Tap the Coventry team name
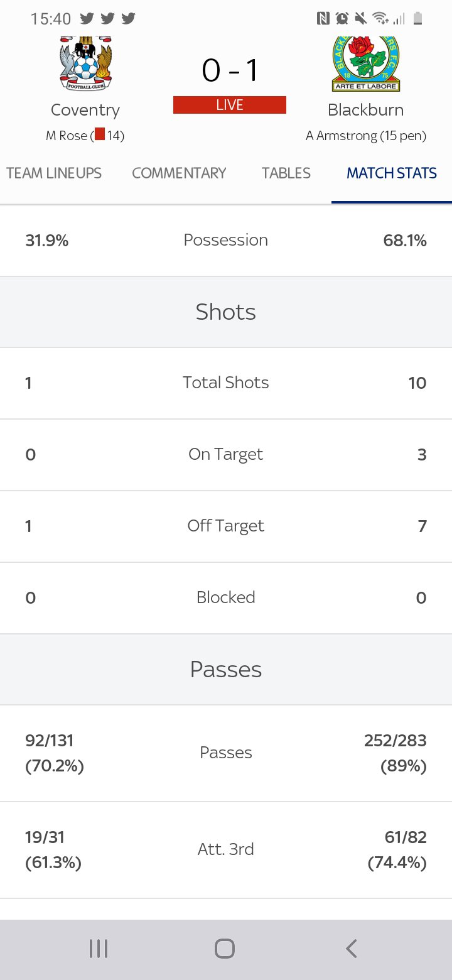 click(85, 110)
